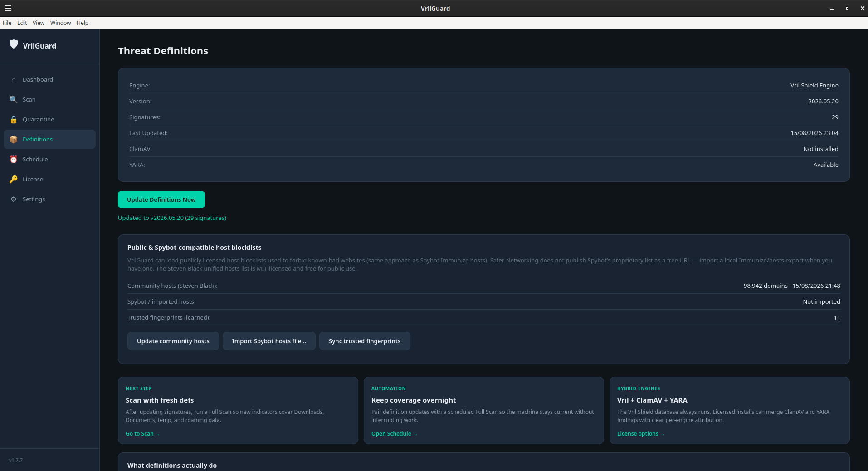Click the ClamAV Not installed status

pyautogui.click(x=821, y=149)
